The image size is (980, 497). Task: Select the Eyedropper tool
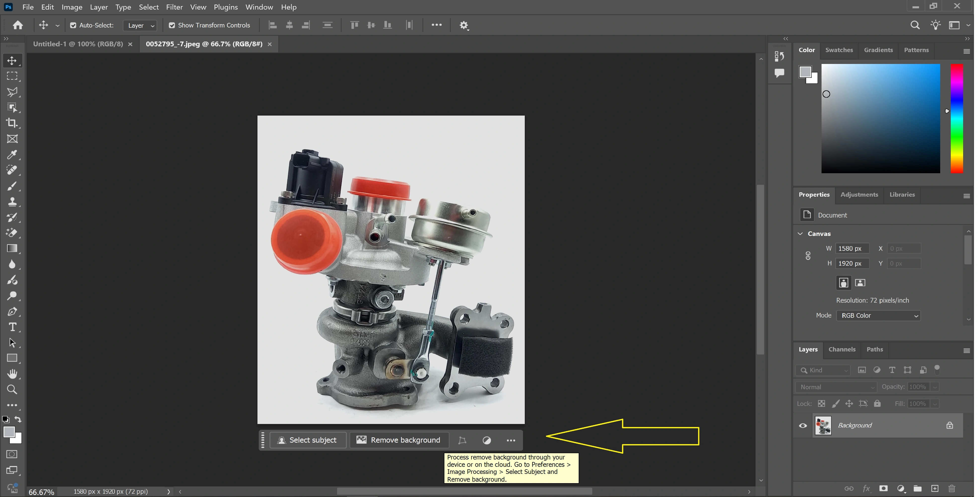pos(12,154)
